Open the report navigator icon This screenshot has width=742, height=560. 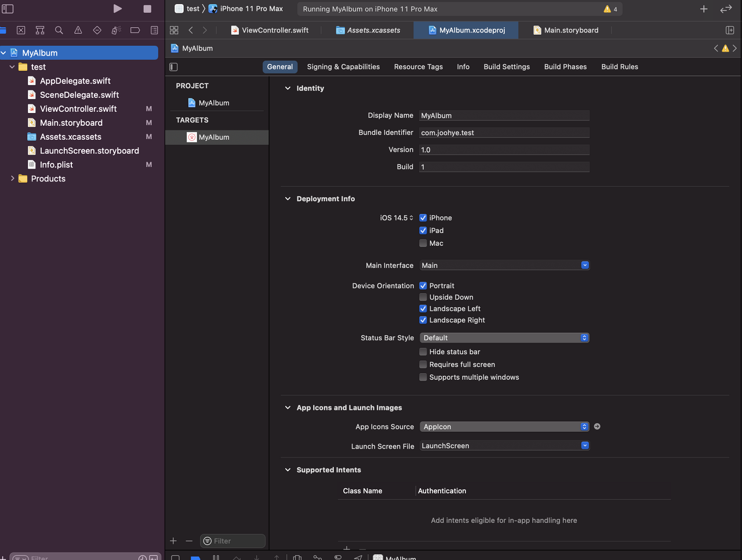[154, 30]
